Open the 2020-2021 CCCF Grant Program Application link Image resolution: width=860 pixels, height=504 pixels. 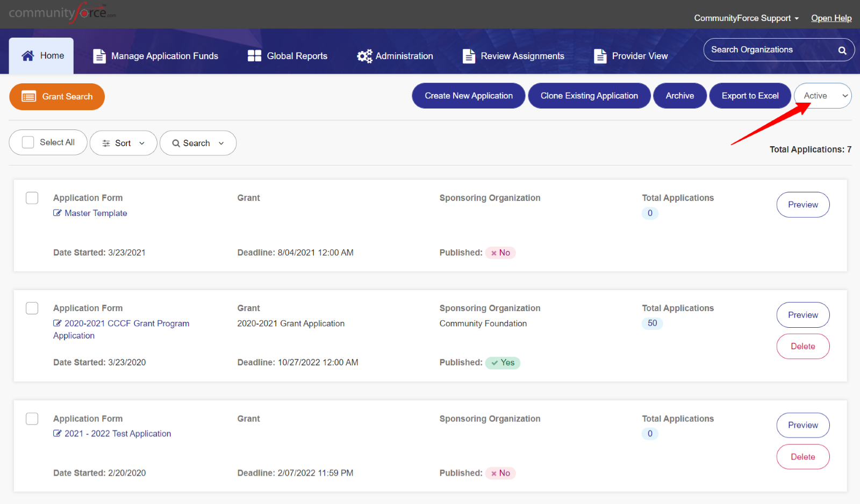coord(121,329)
